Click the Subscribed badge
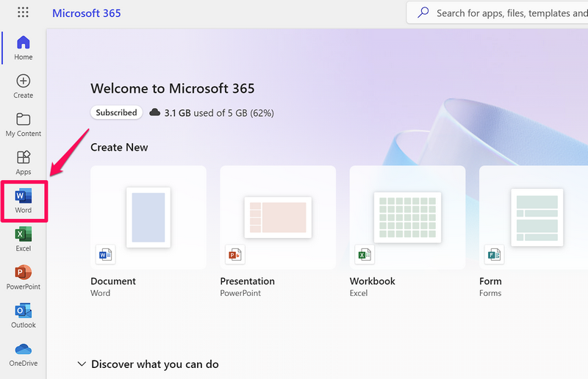This screenshot has width=588, height=379. coord(116,112)
